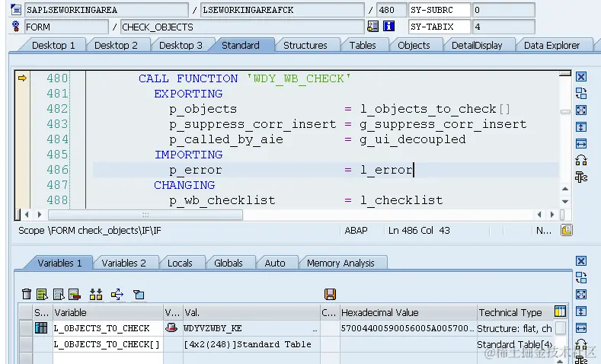
Task: Click the trash icon to delete variables
Action: (27, 294)
